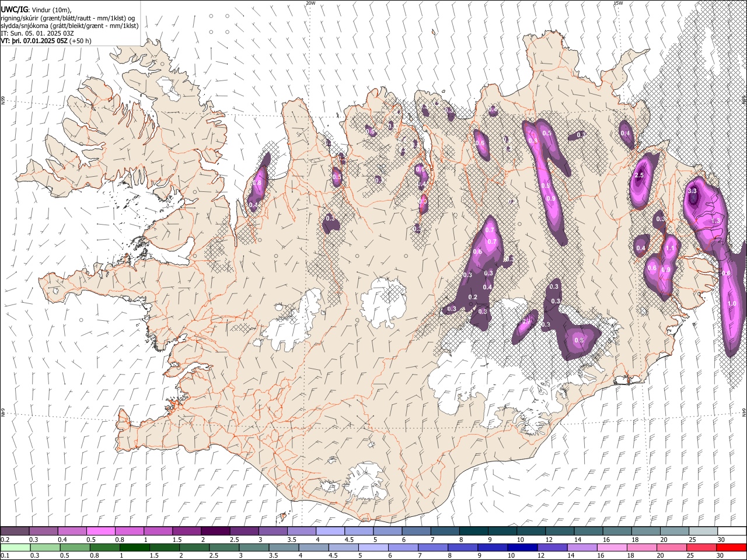This screenshot has height=560, width=747.
Task: Click the 'rigning/skúrir' legend description line
Action: click(68, 17)
